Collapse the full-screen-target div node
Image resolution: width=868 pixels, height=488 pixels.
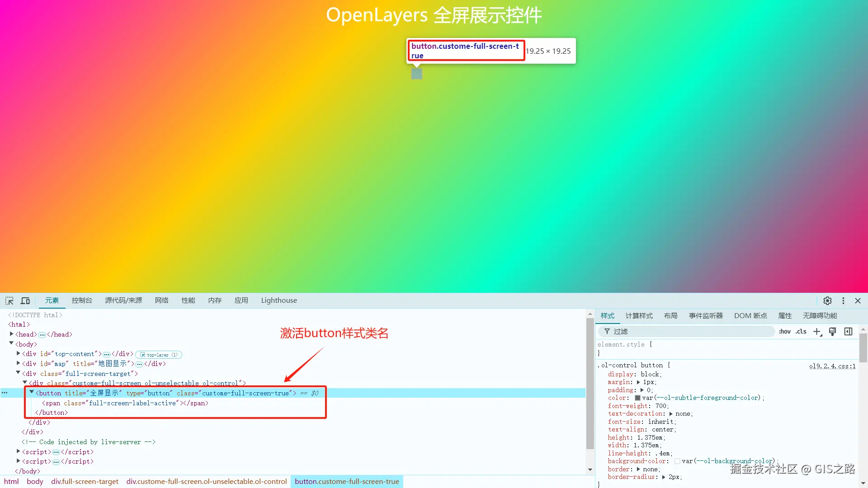tap(19, 373)
